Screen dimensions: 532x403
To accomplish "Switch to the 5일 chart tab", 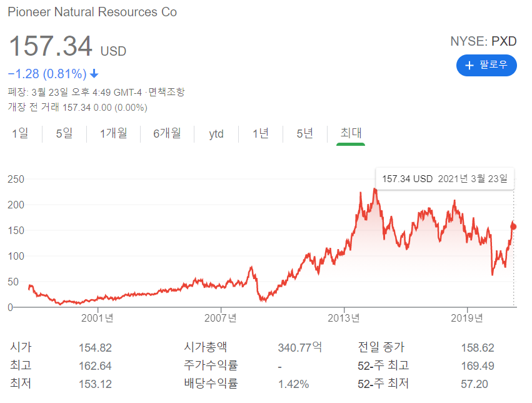I will [63, 133].
